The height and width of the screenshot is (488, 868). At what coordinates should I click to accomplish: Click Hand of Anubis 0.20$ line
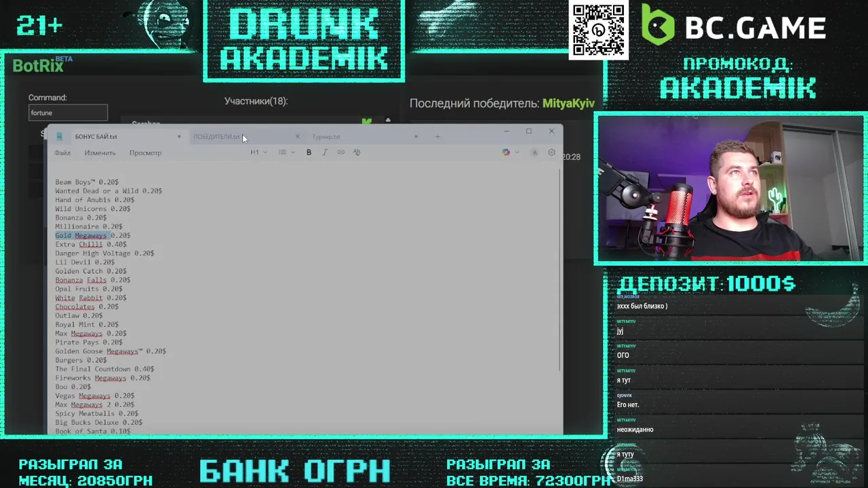(94, 200)
